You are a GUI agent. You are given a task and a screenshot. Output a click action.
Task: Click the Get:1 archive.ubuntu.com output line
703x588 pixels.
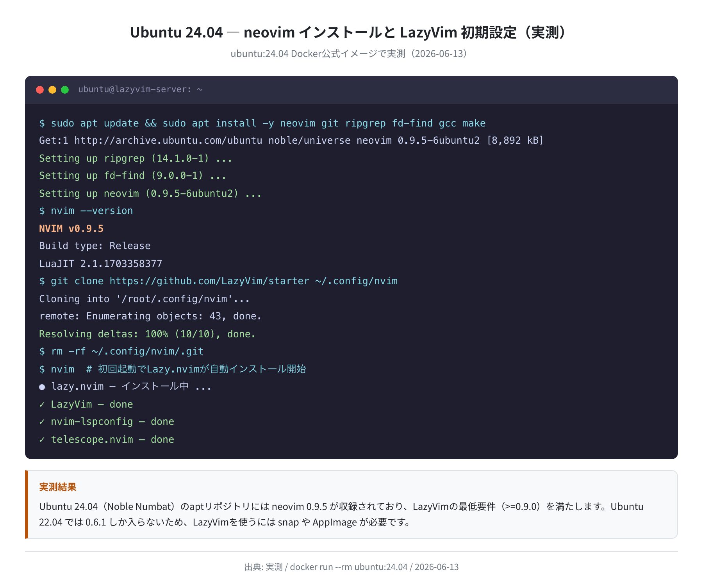point(291,141)
